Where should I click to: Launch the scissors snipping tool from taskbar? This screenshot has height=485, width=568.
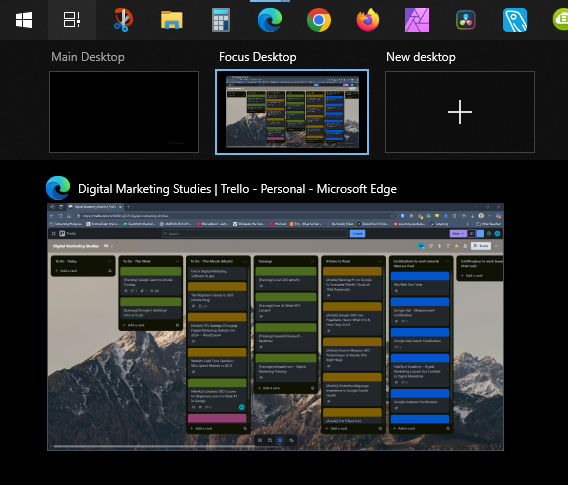coord(123,20)
